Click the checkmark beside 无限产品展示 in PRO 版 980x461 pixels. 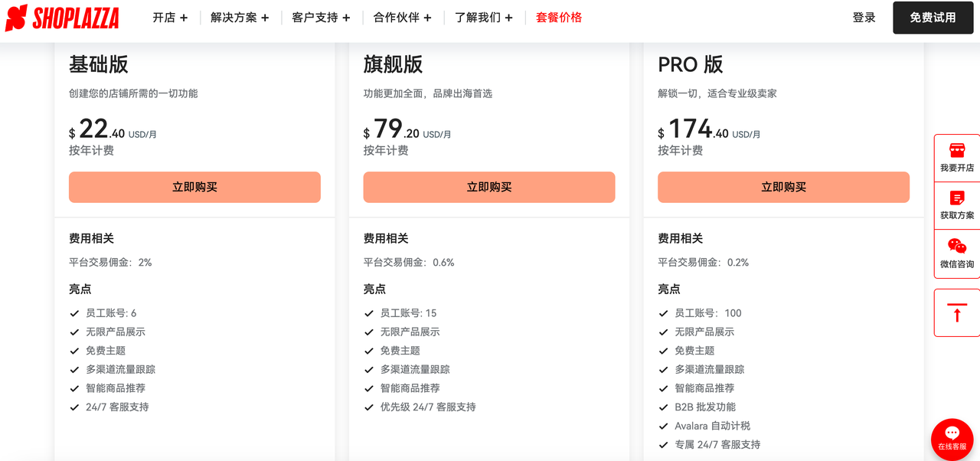click(663, 332)
